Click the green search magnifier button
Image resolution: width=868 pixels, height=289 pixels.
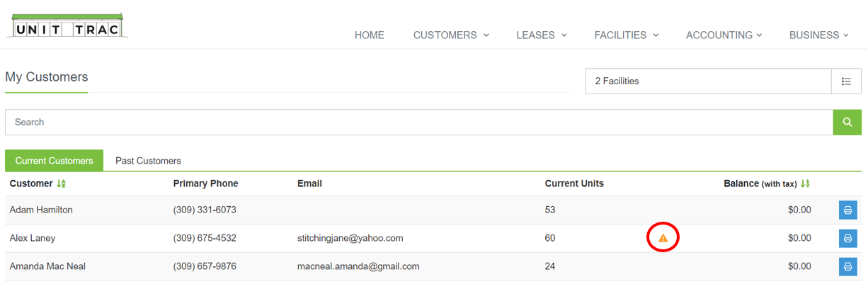tap(847, 123)
